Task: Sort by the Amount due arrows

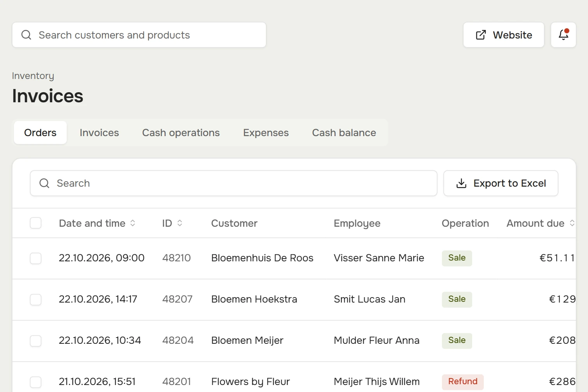Action: (x=572, y=223)
